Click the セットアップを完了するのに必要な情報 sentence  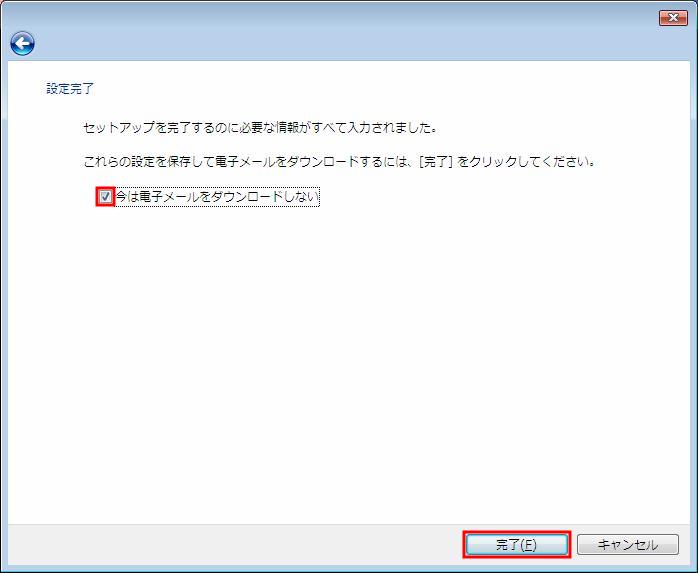click(260, 128)
